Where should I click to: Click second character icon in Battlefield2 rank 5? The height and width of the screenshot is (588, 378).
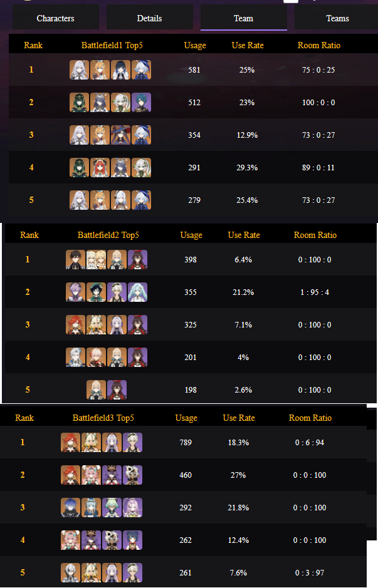117,389
